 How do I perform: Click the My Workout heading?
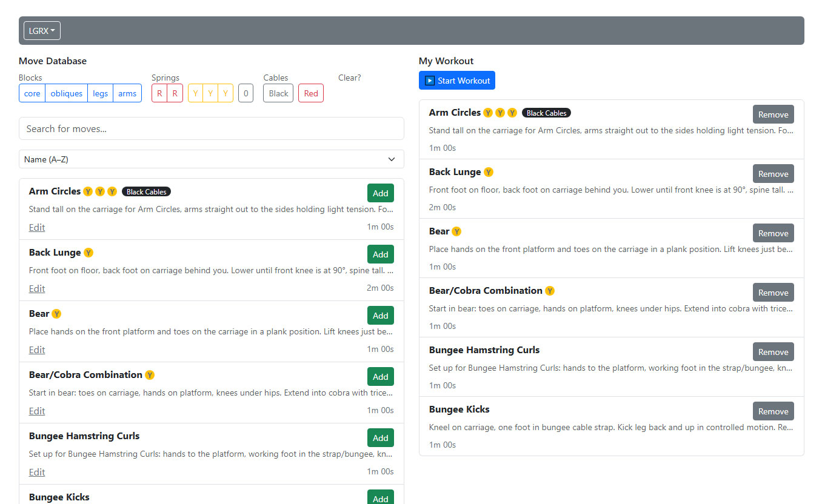(x=446, y=61)
